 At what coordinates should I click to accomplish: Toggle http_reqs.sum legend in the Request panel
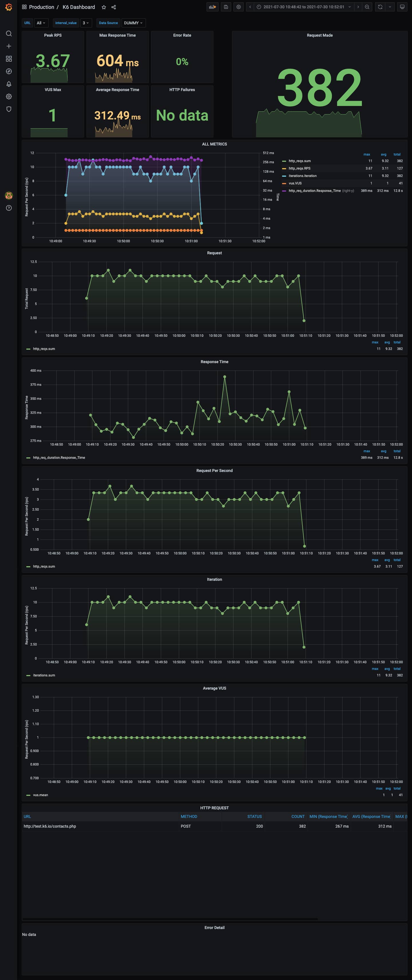click(44, 349)
